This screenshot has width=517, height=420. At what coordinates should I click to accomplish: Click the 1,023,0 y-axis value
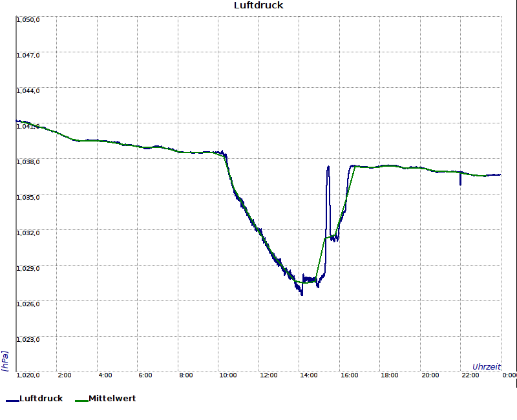[x=28, y=340]
